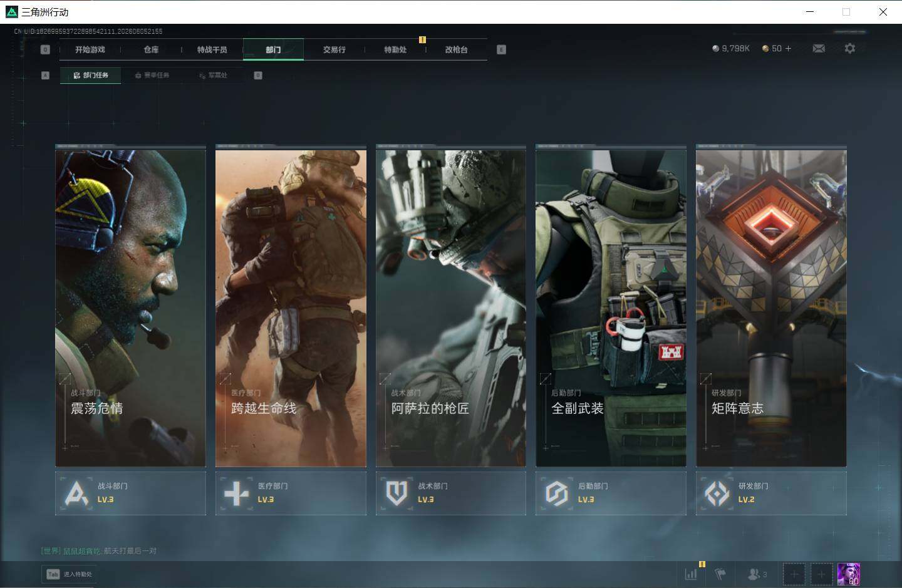Open the 开始游戏 tab
902x588 pixels.
[90, 49]
